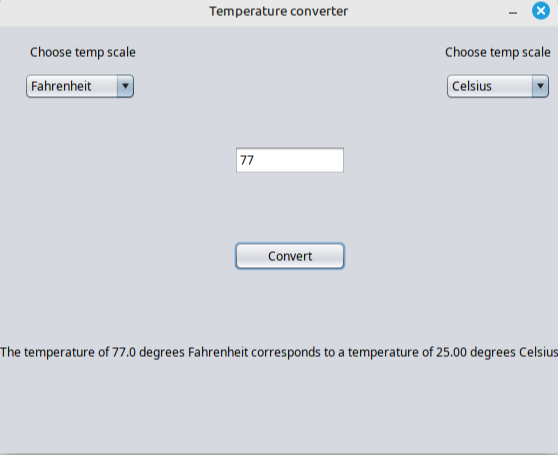Click the Convert button
This screenshot has height=455, width=558.
click(290, 256)
